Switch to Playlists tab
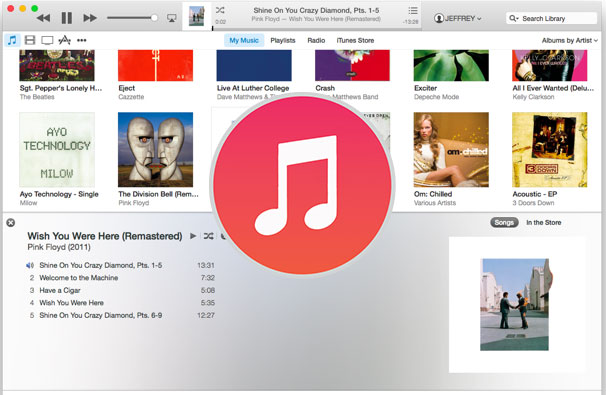Viewport: 606px width, 395px height. tap(283, 40)
